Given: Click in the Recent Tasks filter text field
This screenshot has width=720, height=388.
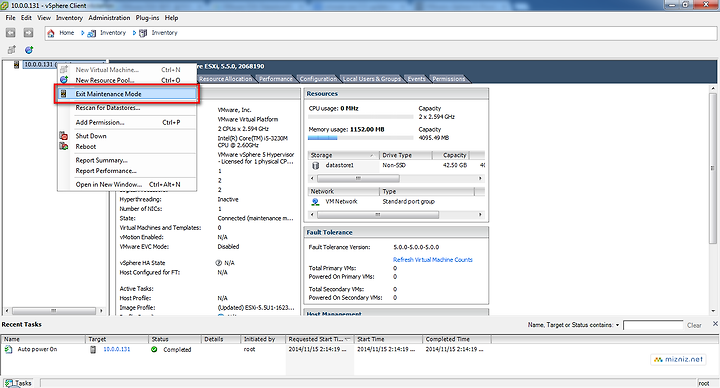Looking at the screenshot, I should point(653,325).
